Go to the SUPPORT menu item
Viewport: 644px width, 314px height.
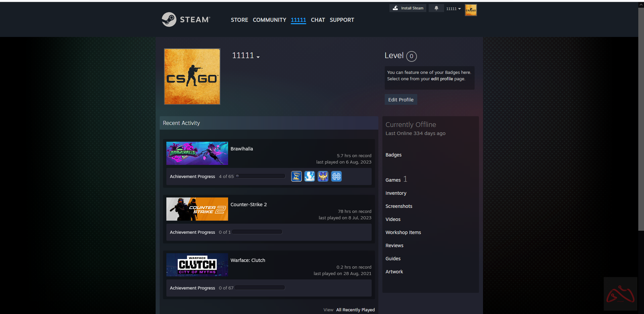click(x=342, y=20)
